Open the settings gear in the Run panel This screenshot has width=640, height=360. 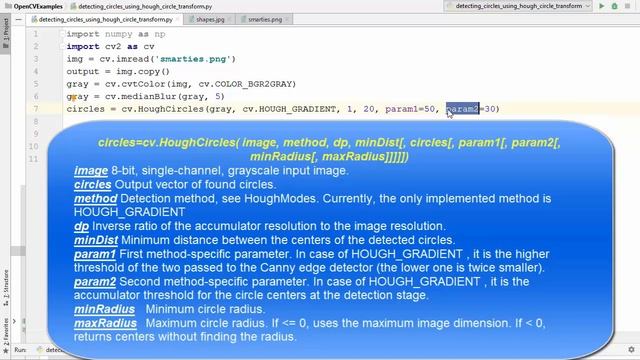pos(631,350)
